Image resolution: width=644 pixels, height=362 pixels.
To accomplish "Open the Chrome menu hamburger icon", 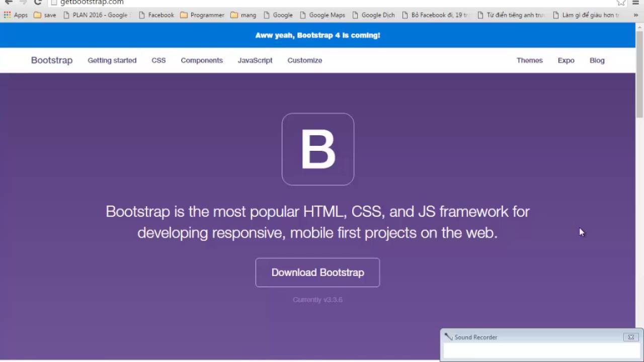I will pyautogui.click(x=635, y=2).
